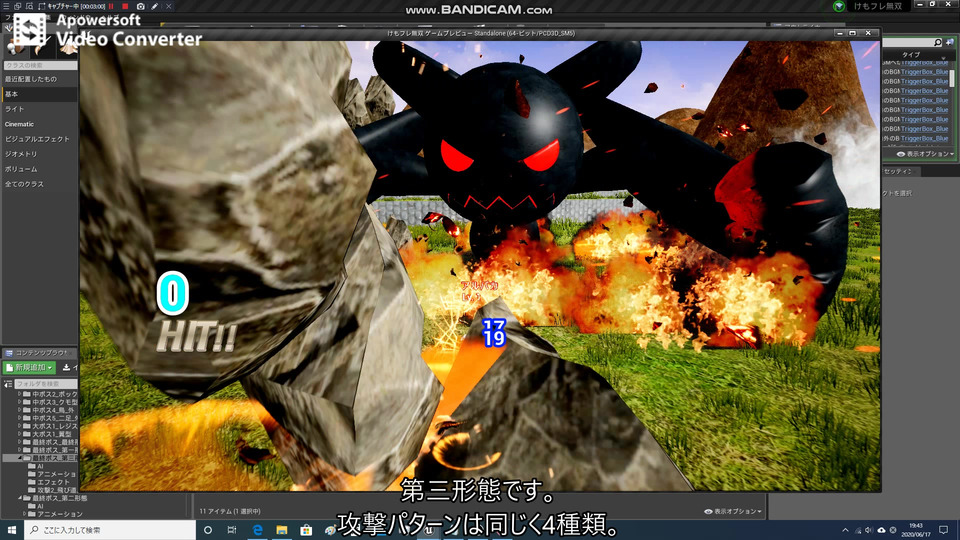Click the taskbar search box
Screen dimensions: 960x540
(x=110, y=530)
